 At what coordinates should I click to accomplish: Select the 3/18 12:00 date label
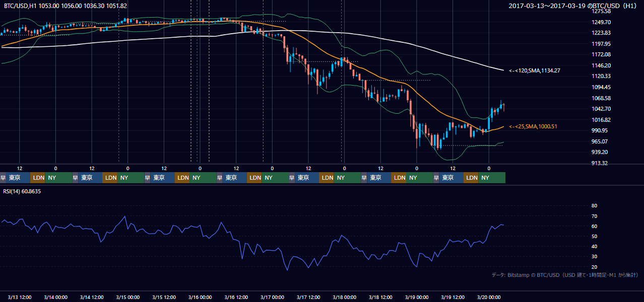pyautogui.click(x=380, y=297)
